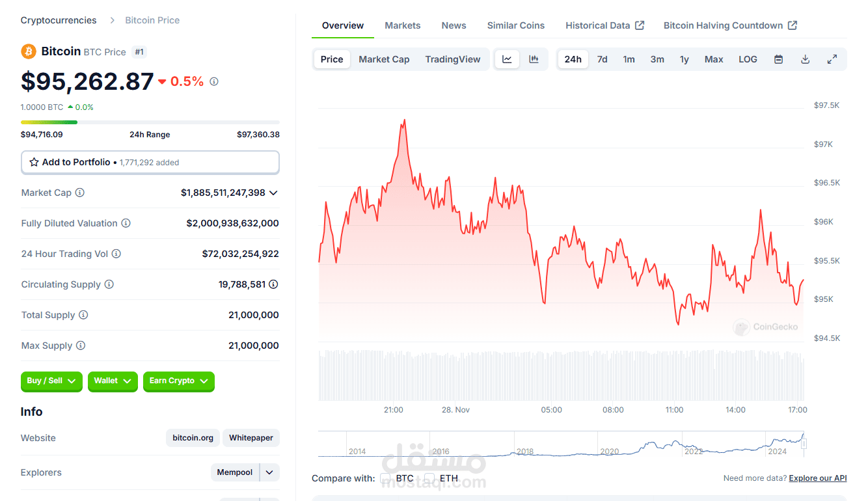Open info icon next to 19,788,581 value
This screenshot has height=501, width=868.
pyautogui.click(x=273, y=284)
